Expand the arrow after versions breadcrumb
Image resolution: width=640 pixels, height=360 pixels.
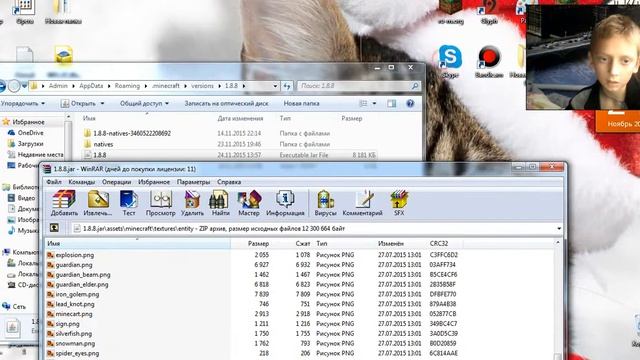(219, 86)
